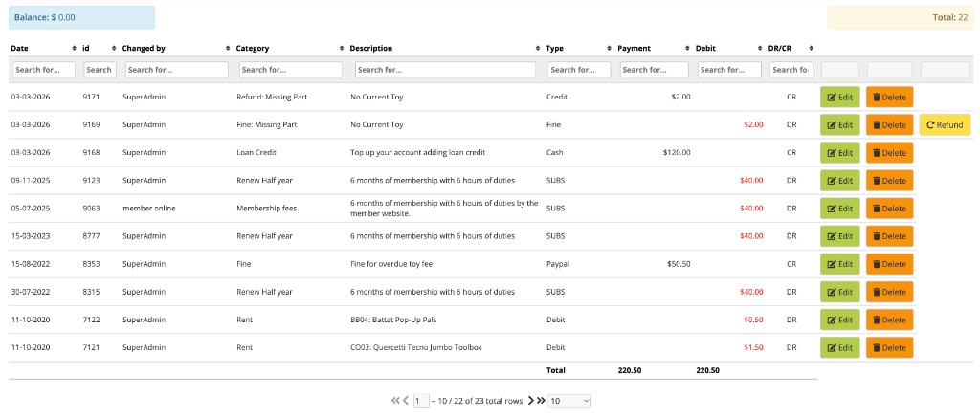This screenshot has width=980, height=420.
Task: Delete the Paypal Fine transaction 8353
Action: tap(889, 264)
